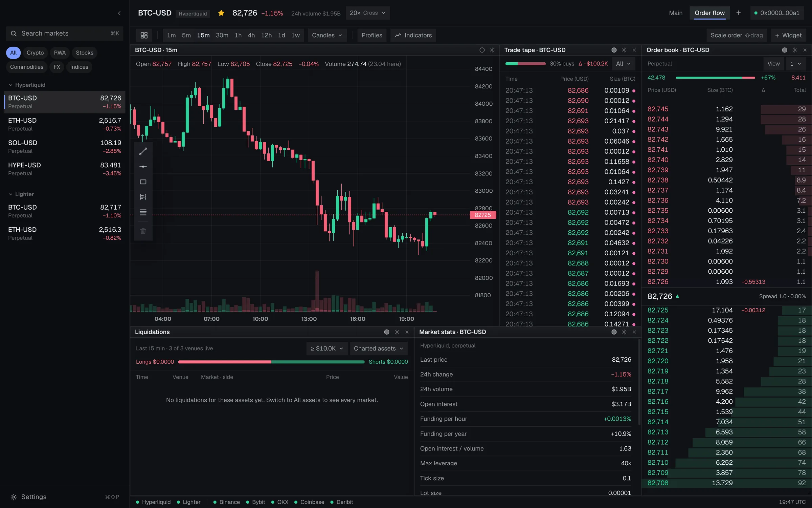Screen dimensions: 812x508
Task: Select the 4h timeframe
Action: [251, 35]
